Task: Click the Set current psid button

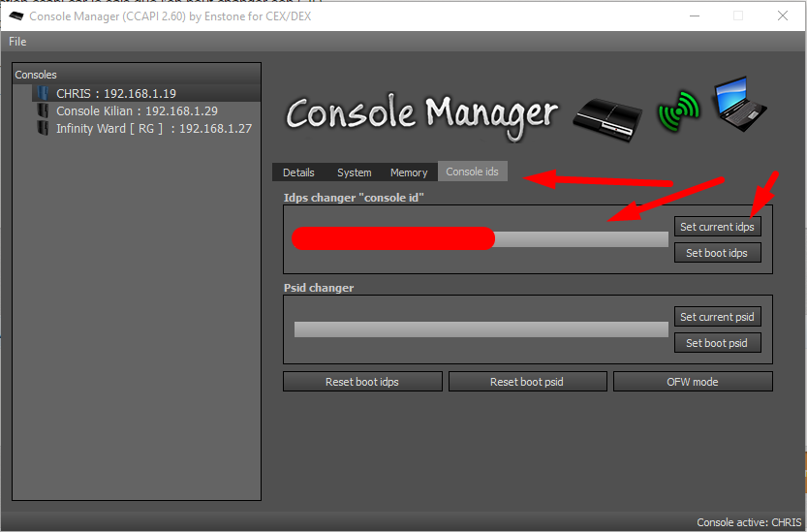Action: tap(718, 317)
